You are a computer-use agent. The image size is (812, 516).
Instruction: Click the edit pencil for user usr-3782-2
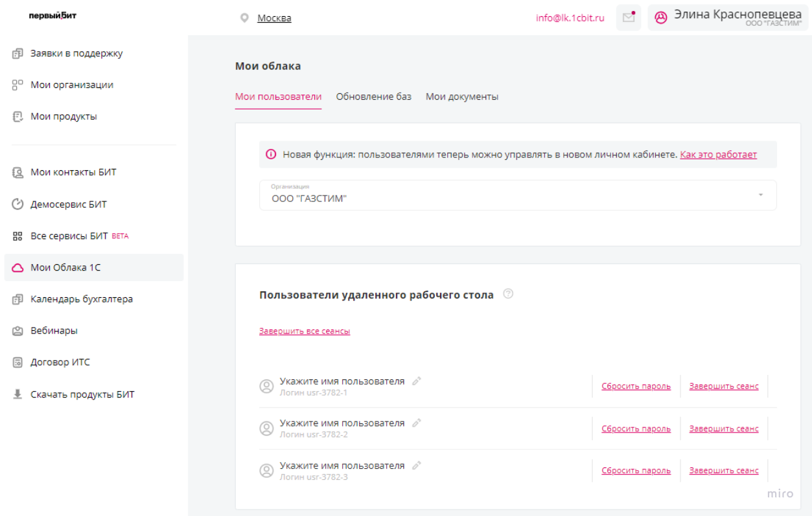pos(417,423)
